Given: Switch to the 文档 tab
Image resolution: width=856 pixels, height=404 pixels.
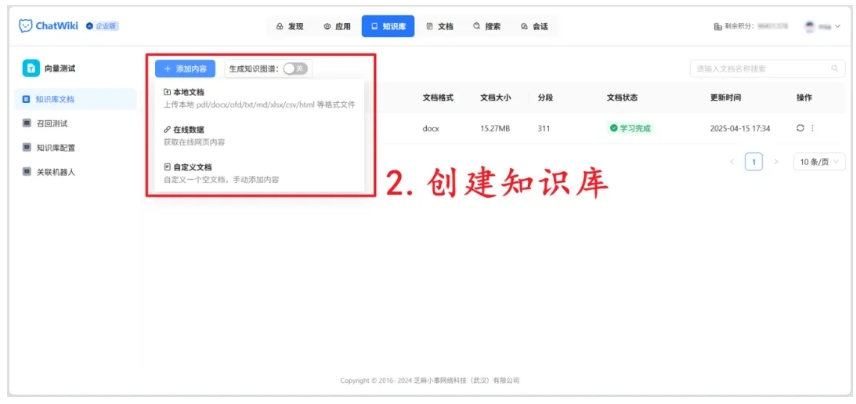Looking at the screenshot, I should pos(440,26).
